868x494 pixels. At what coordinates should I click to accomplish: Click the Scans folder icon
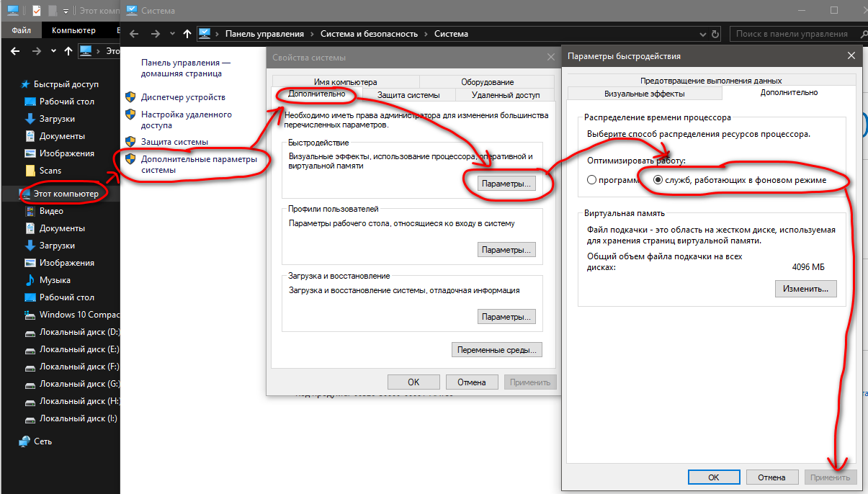pyautogui.click(x=30, y=171)
